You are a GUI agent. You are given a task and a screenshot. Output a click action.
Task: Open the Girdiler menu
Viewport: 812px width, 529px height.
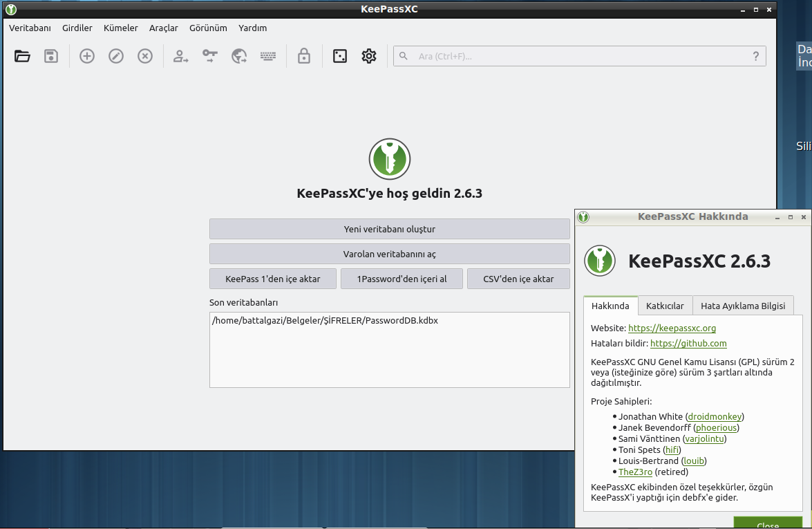pos(77,28)
